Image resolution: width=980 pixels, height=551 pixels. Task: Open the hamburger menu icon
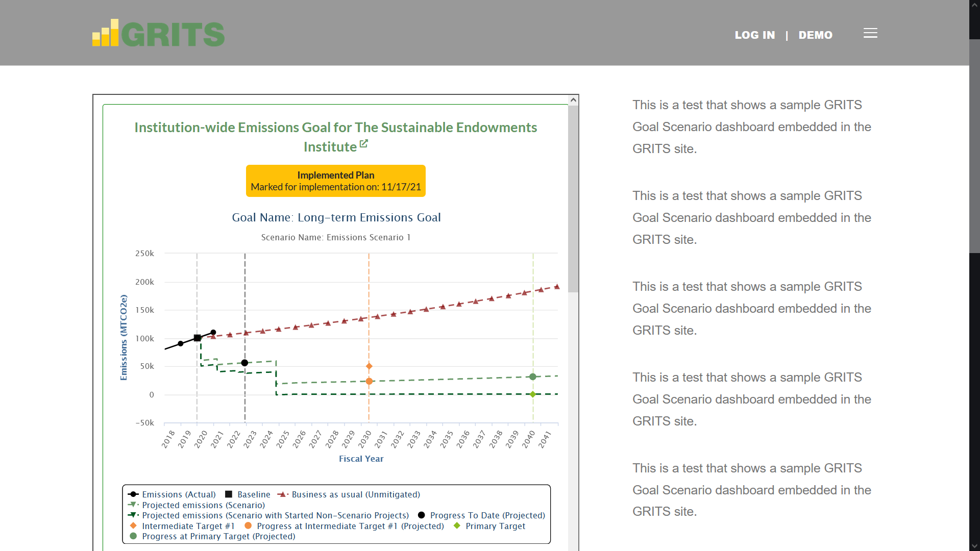click(x=870, y=33)
